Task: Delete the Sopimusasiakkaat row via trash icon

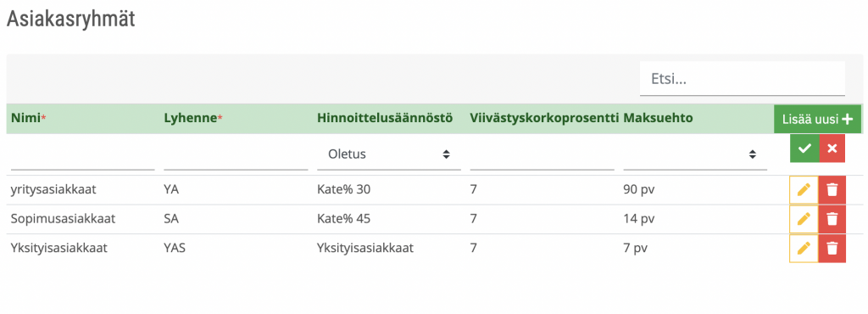Action: (x=832, y=219)
